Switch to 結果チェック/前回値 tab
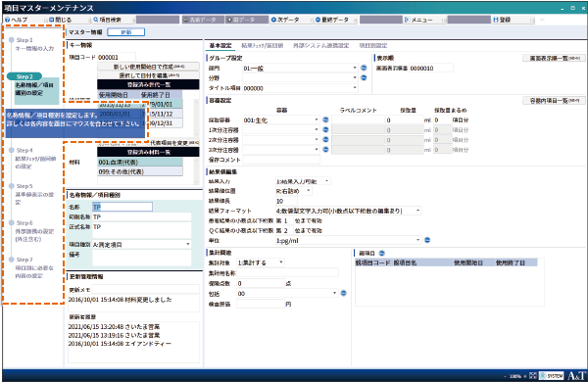 click(x=262, y=45)
